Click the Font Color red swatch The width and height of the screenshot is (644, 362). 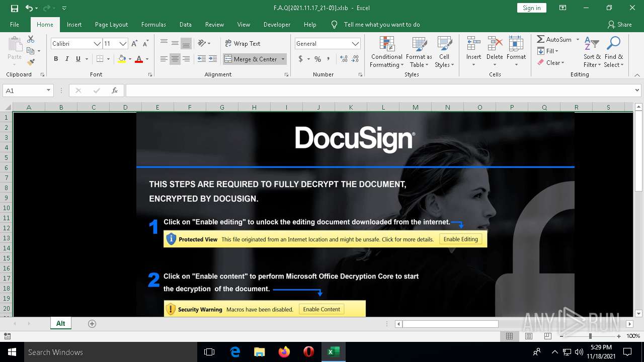click(x=139, y=59)
